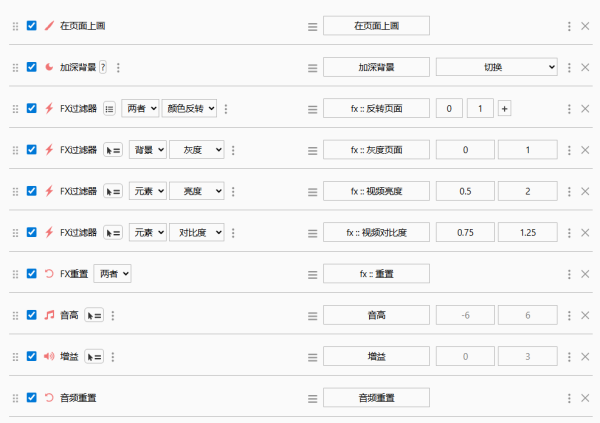The width and height of the screenshot is (600, 423).
Task: Open the 切换 dropdown in 加深背景 row
Action: [496, 67]
